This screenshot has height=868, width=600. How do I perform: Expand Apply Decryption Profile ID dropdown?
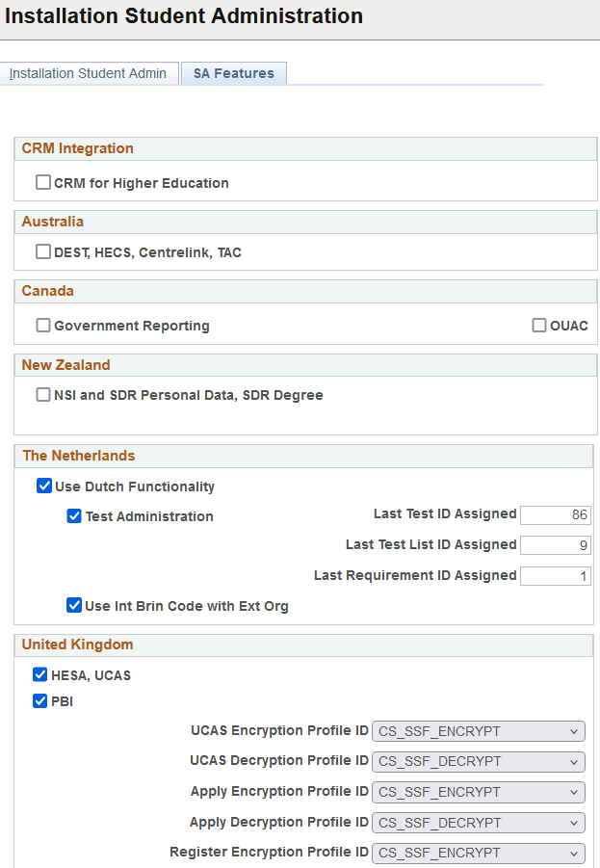tap(478, 823)
